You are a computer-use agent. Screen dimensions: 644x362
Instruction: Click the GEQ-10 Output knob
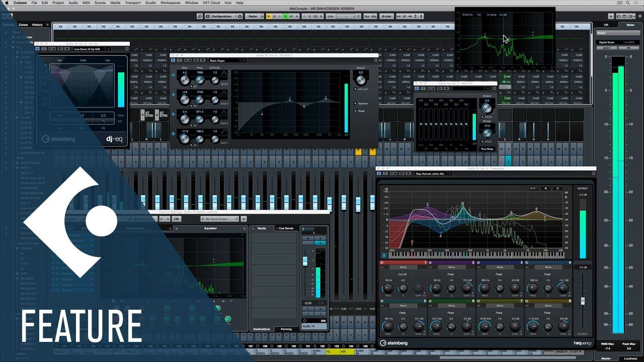[486, 108]
